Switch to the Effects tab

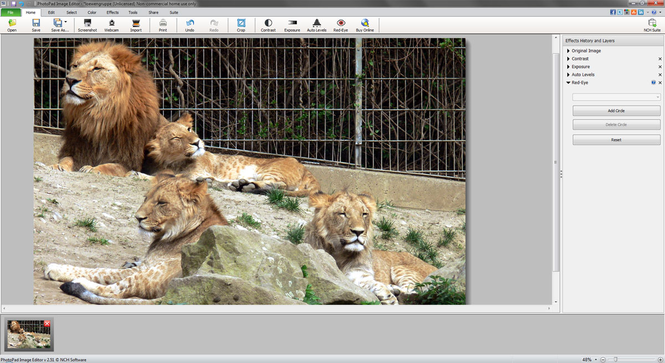point(112,12)
